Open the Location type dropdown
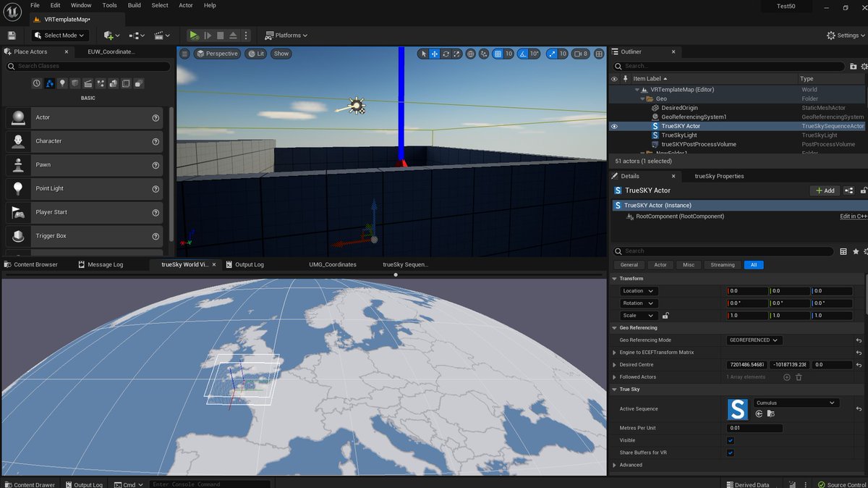The height and width of the screenshot is (488, 868). point(639,291)
